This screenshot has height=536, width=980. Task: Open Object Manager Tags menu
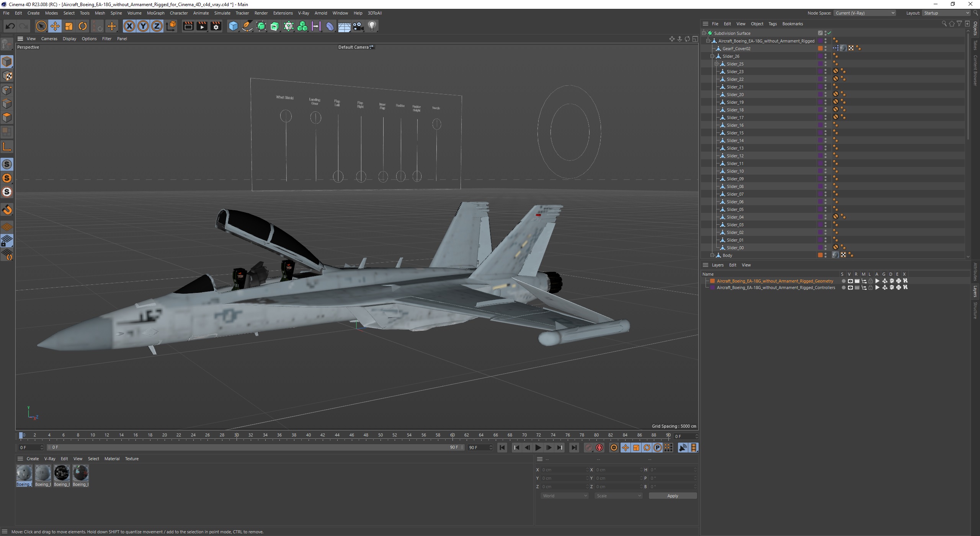[773, 24]
